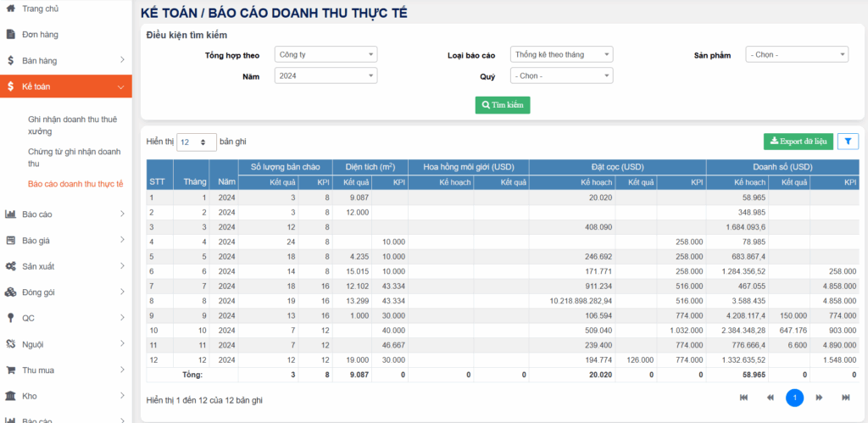Choose a product in Sản phẩm dropdown

coord(796,54)
